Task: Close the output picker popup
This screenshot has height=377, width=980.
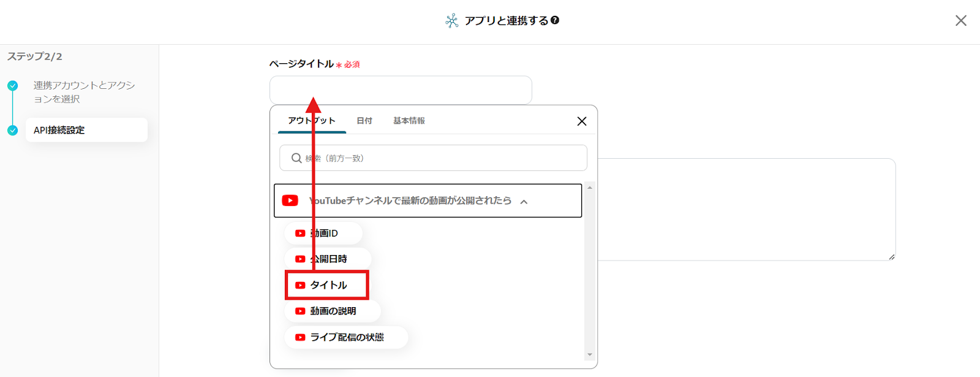Action: 582,121
